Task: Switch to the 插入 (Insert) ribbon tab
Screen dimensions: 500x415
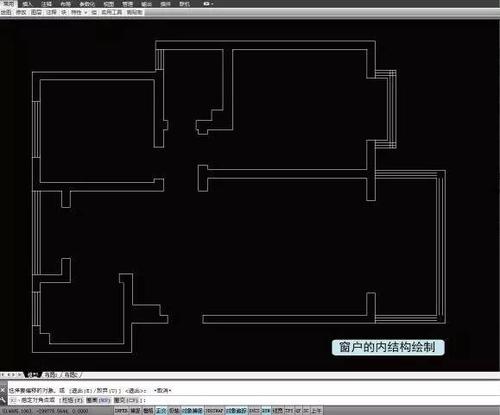Action: (27, 4)
